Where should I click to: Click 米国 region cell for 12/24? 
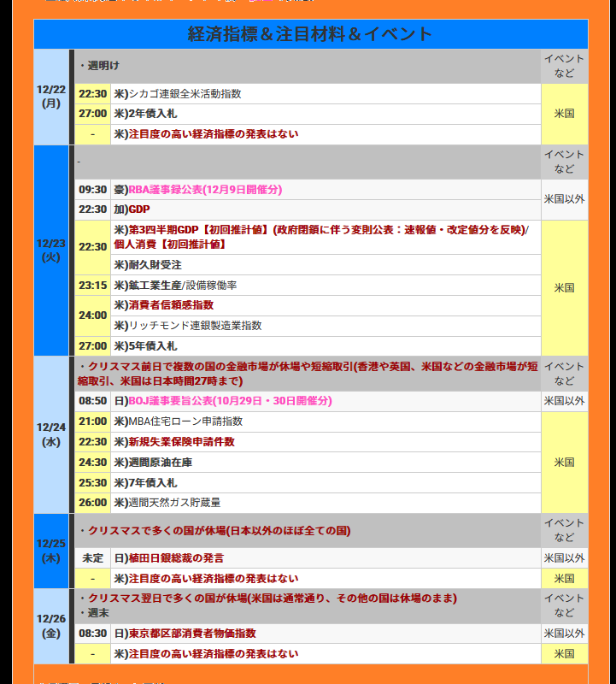tap(565, 463)
